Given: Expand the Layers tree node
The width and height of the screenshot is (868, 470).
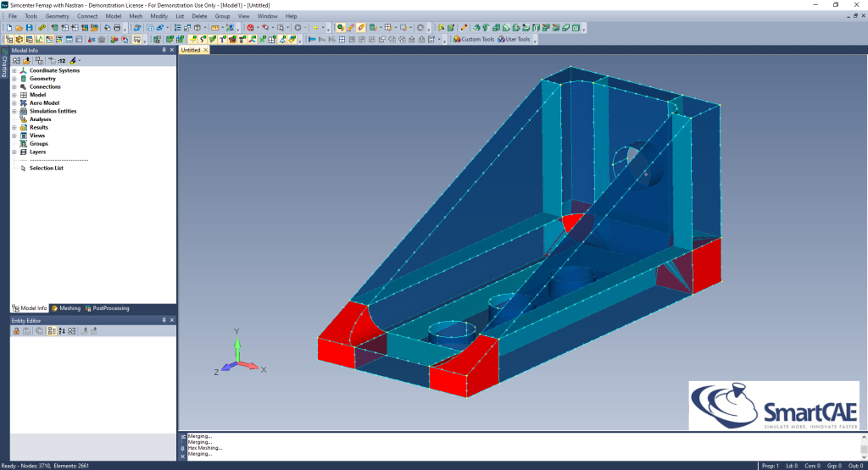Looking at the screenshot, I should coord(14,152).
